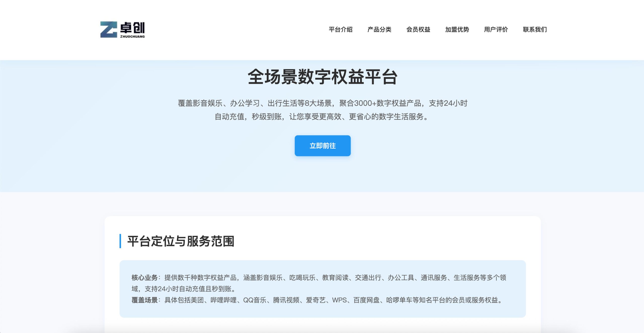The image size is (644, 333).
Task: Navigate to 用户评价 section
Action: click(x=496, y=29)
